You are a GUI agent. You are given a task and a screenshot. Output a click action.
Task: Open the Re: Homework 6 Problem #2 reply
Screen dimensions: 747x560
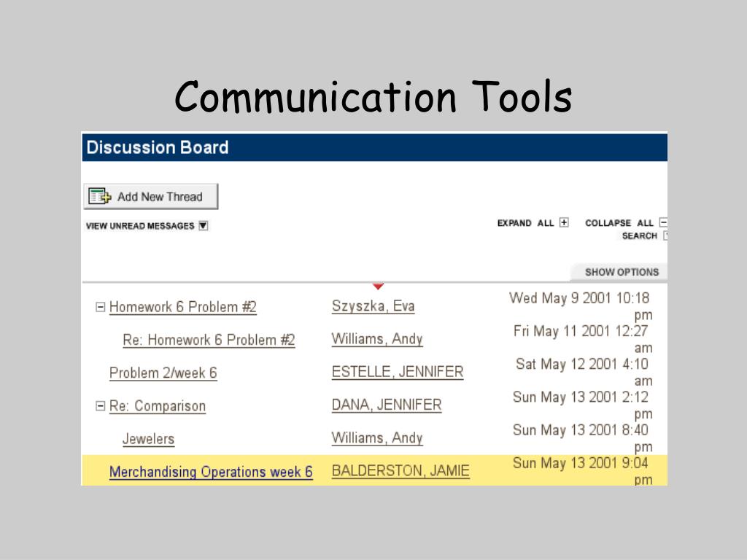[209, 340]
